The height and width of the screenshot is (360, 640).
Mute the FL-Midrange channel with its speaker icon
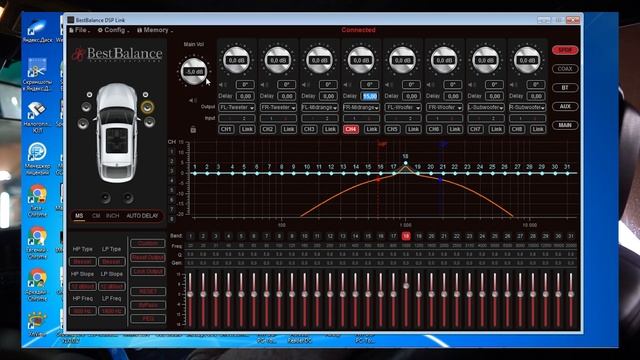(x=307, y=85)
